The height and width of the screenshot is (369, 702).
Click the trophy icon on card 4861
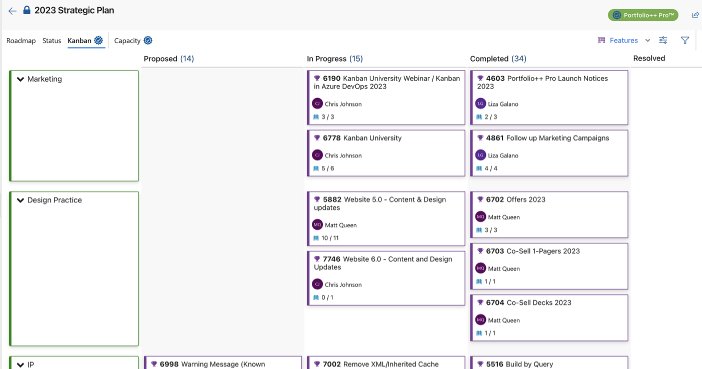click(480, 138)
